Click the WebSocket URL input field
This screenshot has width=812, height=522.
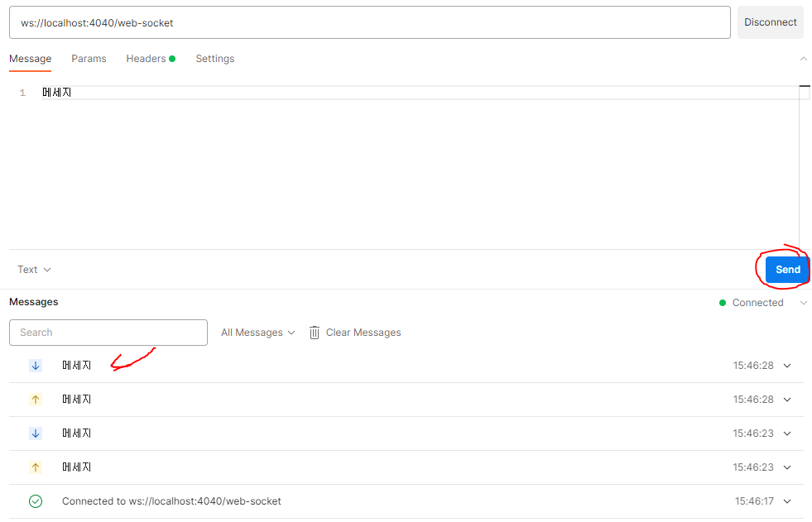[370, 22]
